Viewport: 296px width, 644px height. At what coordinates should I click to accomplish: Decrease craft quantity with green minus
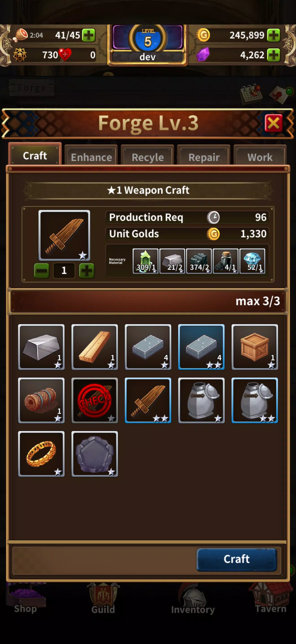41,271
